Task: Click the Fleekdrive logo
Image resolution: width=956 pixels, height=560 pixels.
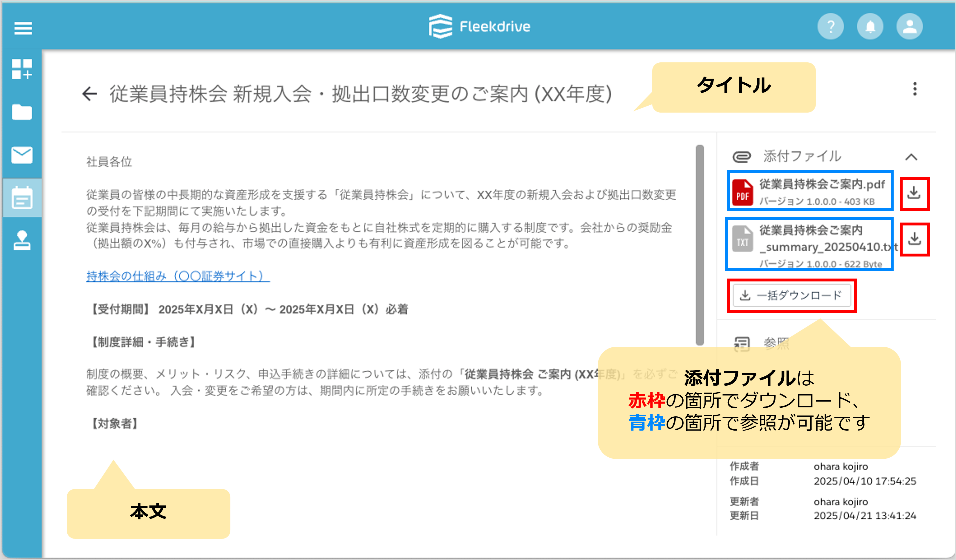Action: [x=480, y=26]
